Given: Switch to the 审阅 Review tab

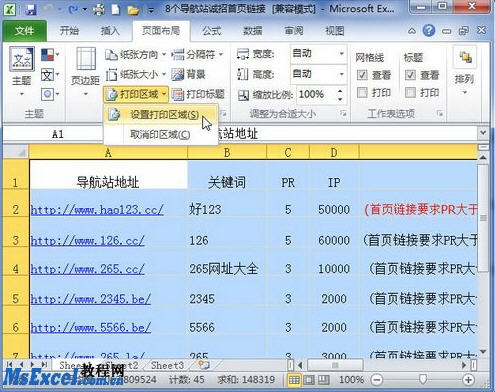Looking at the screenshot, I should coord(294,31).
